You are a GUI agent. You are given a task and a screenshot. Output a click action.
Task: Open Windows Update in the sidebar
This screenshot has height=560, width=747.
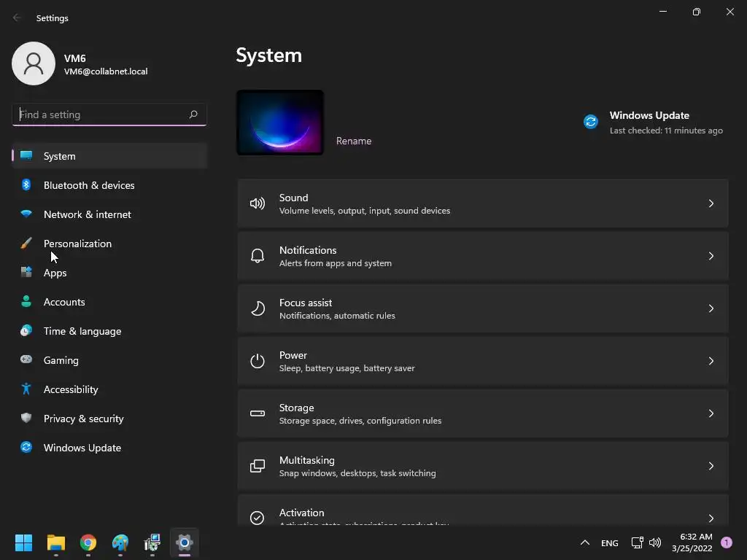[x=109, y=448]
